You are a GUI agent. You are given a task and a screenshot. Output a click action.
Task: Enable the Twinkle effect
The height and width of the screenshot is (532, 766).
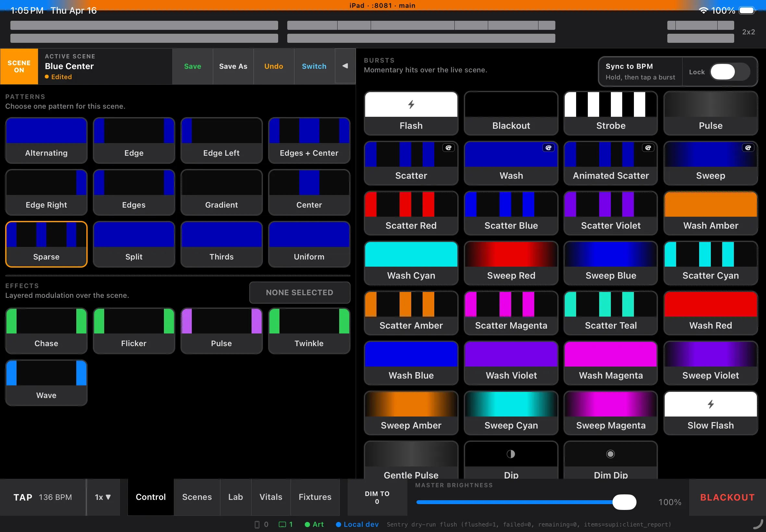coord(309,331)
